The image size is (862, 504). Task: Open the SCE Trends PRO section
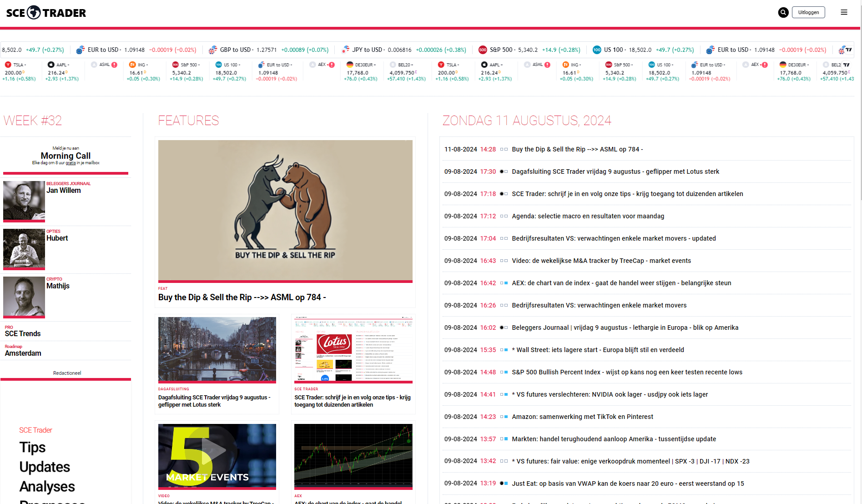[x=23, y=334]
